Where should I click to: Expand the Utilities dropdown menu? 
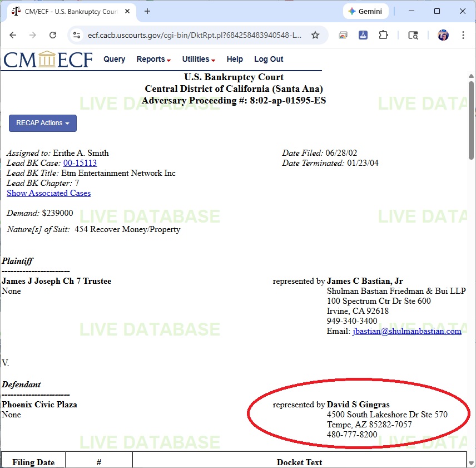point(199,60)
